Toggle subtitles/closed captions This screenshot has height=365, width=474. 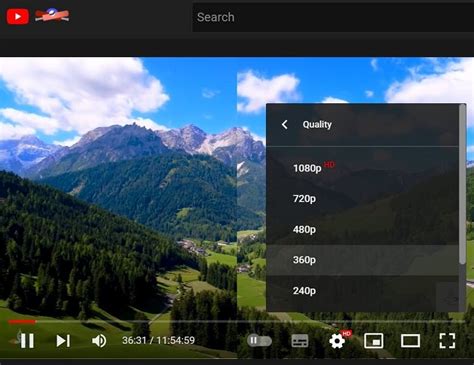pos(300,341)
